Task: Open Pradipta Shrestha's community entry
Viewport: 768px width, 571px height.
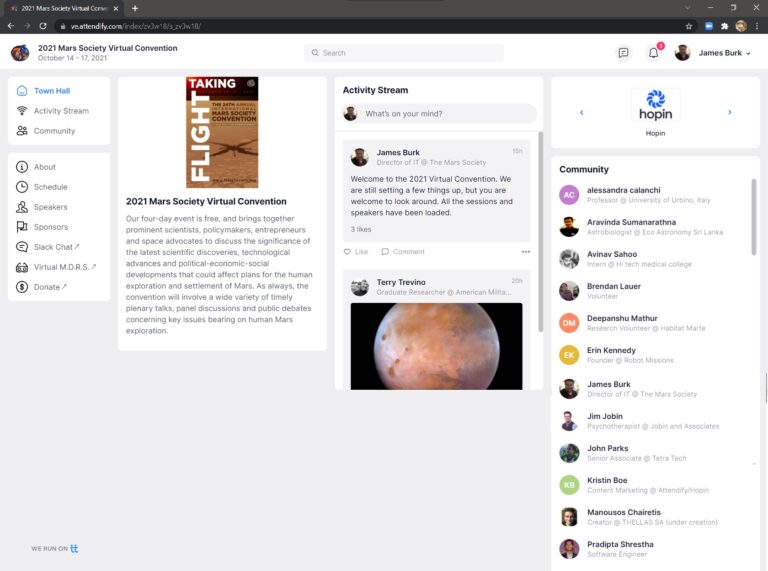Action: [x=653, y=549]
